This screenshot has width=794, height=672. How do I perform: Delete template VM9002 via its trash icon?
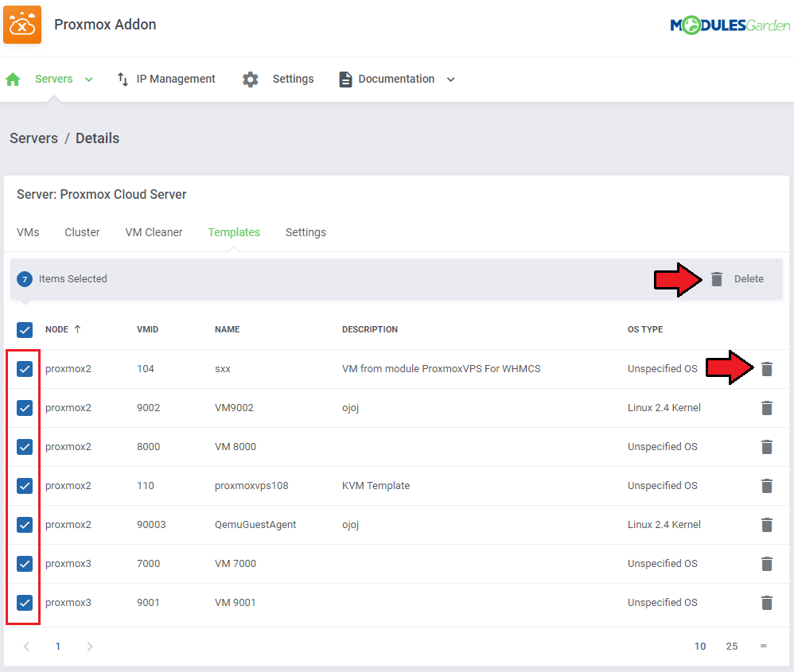767,408
